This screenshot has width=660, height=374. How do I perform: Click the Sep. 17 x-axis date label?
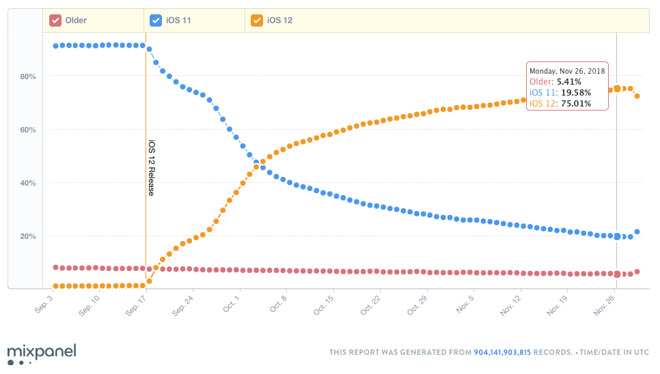tap(136, 305)
